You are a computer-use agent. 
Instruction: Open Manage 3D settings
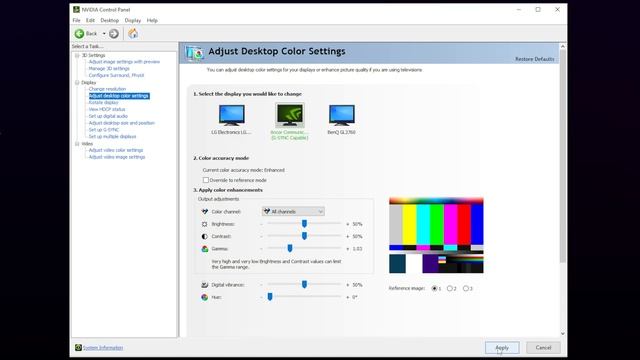pyautogui.click(x=109, y=69)
